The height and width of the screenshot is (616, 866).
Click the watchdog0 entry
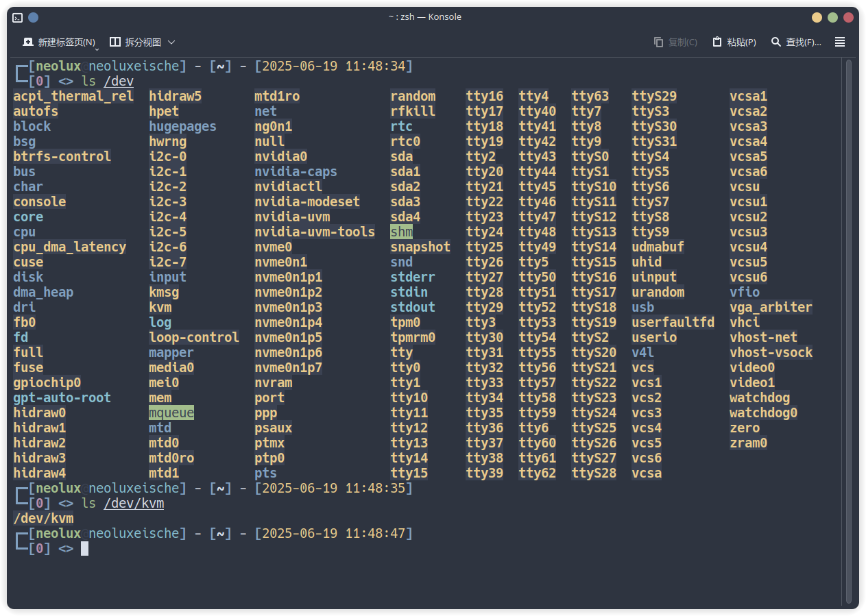(764, 412)
